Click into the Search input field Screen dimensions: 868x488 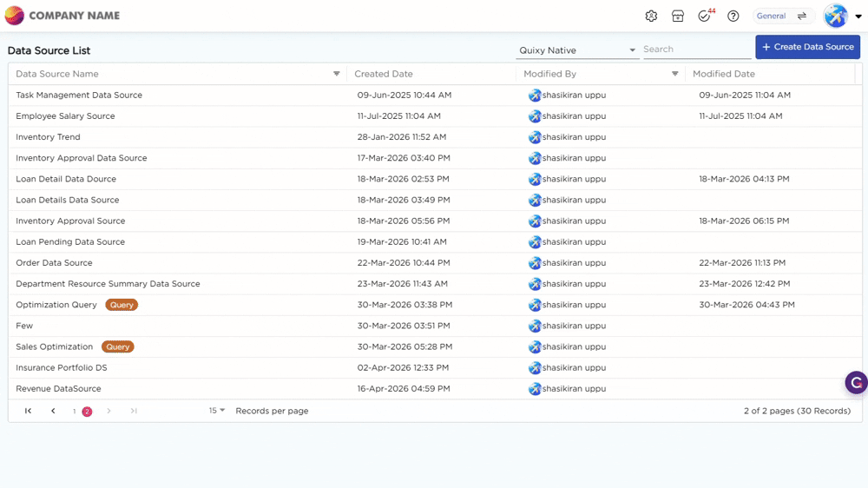pos(696,49)
